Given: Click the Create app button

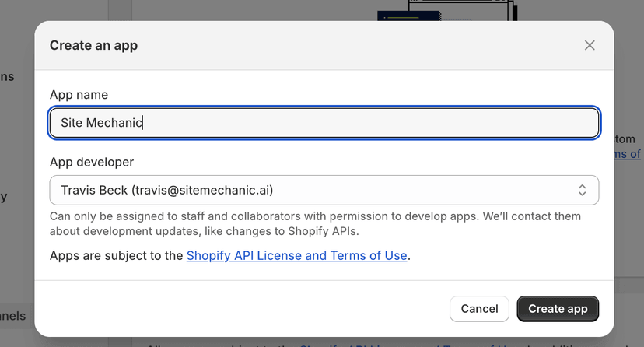Looking at the screenshot, I should 558,309.
